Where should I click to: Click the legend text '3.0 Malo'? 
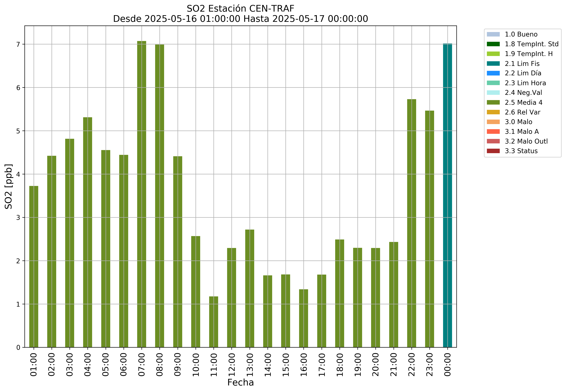click(519, 122)
